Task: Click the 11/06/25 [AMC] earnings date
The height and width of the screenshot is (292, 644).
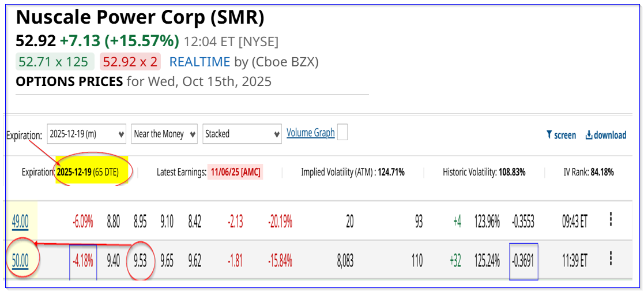Action: 235,172
